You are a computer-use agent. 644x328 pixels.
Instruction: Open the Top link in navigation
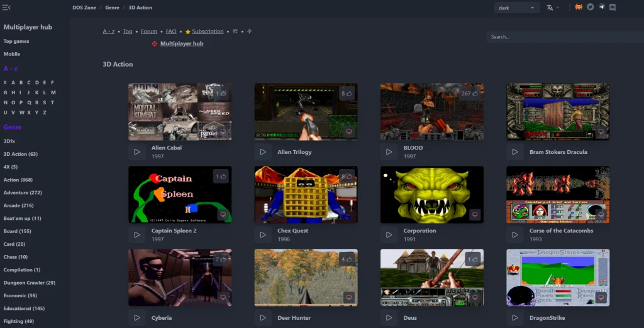[x=128, y=31]
